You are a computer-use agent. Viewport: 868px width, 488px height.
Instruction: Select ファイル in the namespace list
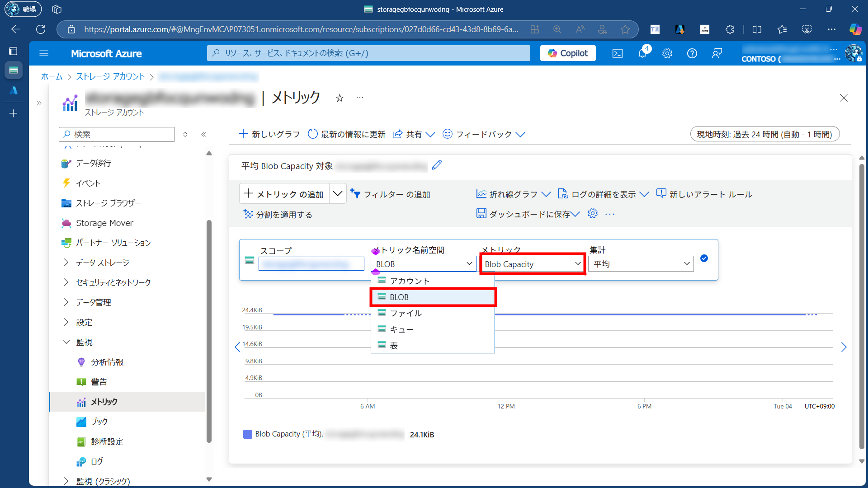pyautogui.click(x=406, y=313)
